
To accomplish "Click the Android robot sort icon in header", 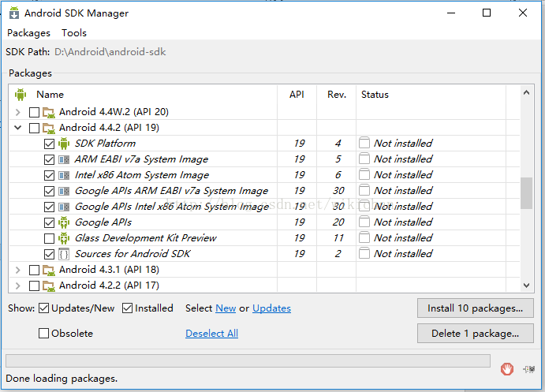I will [21, 94].
